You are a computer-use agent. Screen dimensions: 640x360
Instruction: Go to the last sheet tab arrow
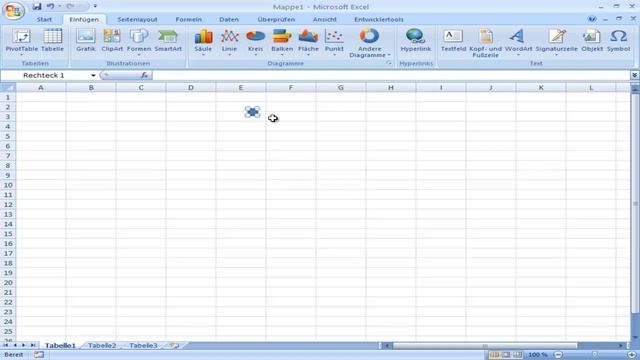click(33, 345)
